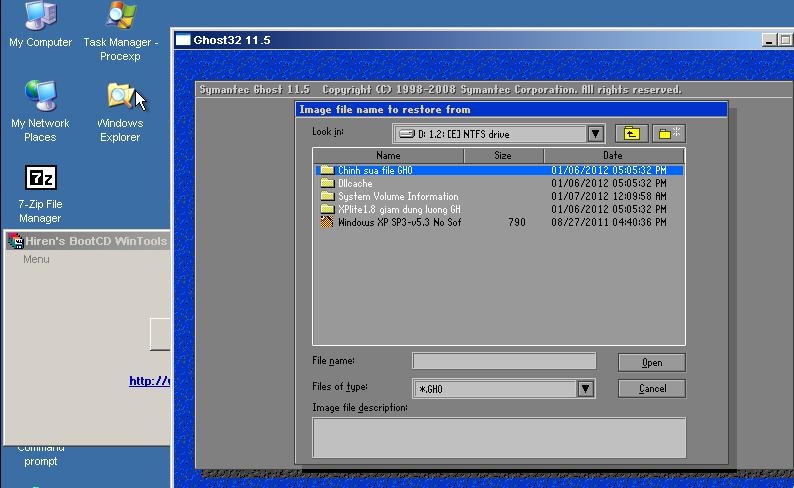Click the Dllcache folder icon
This screenshot has width=794, height=488.
click(x=327, y=183)
